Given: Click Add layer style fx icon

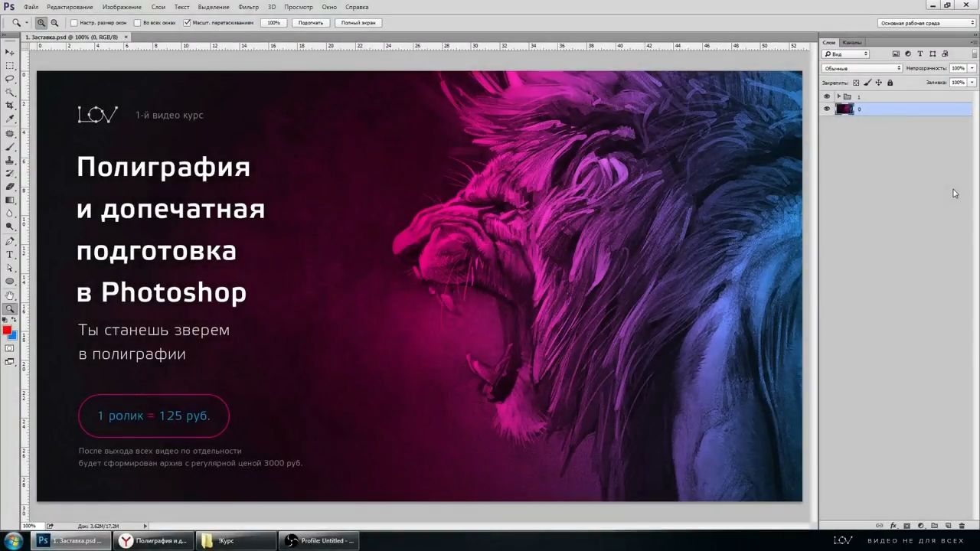Looking at the screenshot, I should coord(893,526).
